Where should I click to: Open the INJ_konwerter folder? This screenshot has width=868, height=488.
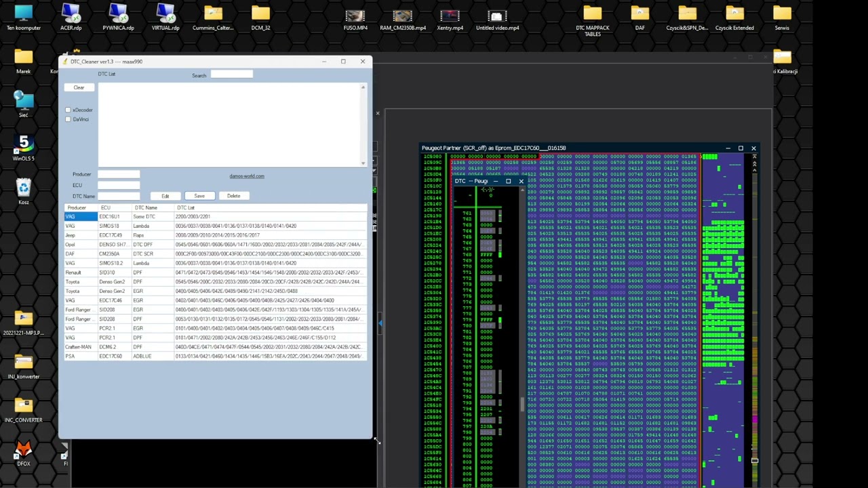click(x=24, y=366)
